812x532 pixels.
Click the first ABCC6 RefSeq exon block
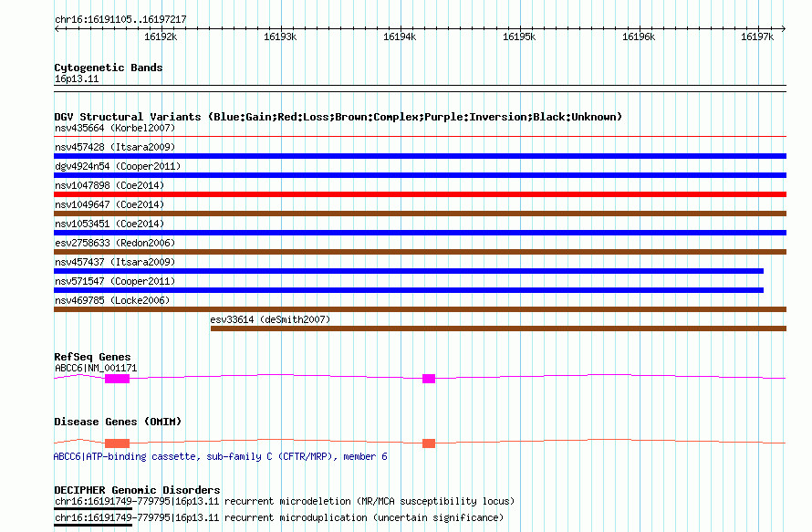pyautogui.click(x=117, y=379)
